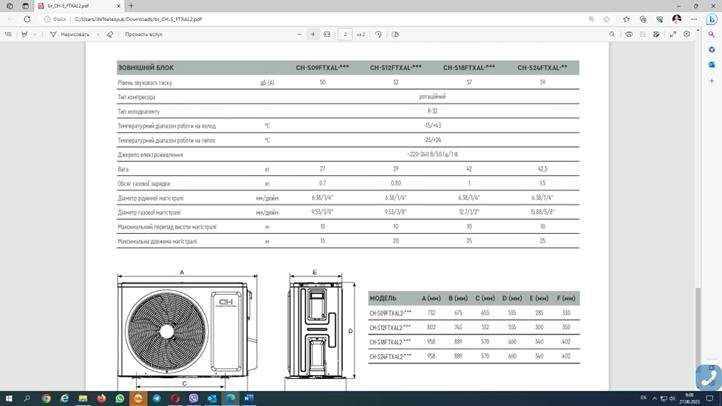Click the ЗОВНІШНІЙ БЛОК table heading
The height and width of the screenshot is (406, 722).
pos(146,68)
